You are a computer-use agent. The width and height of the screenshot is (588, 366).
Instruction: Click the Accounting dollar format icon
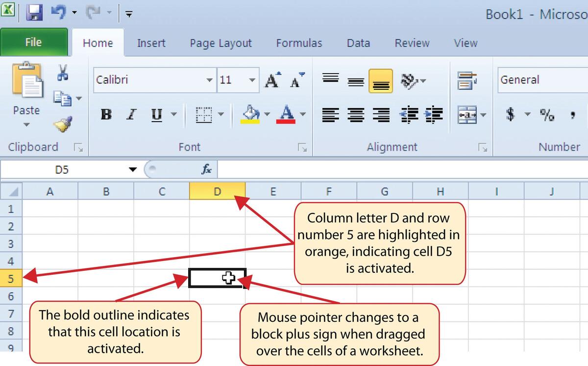[x=511, y=115]
